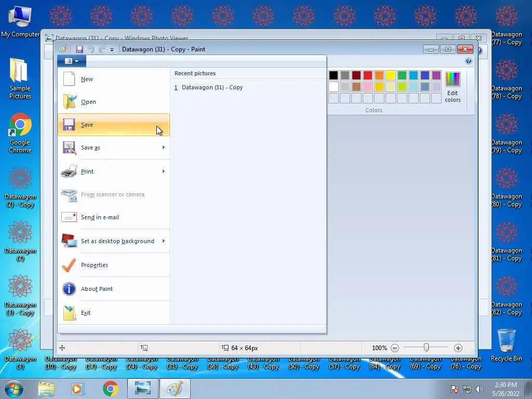Viewport: 532px width, 399px height.
Task: Select Datawagon (80) - Copy desktop file
Action: 506,187
